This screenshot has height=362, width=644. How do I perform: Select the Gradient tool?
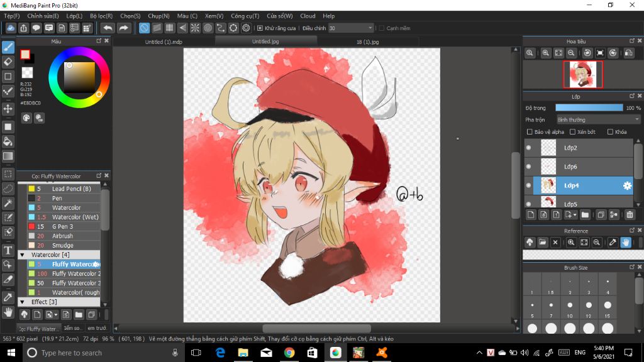coord(8,156)
